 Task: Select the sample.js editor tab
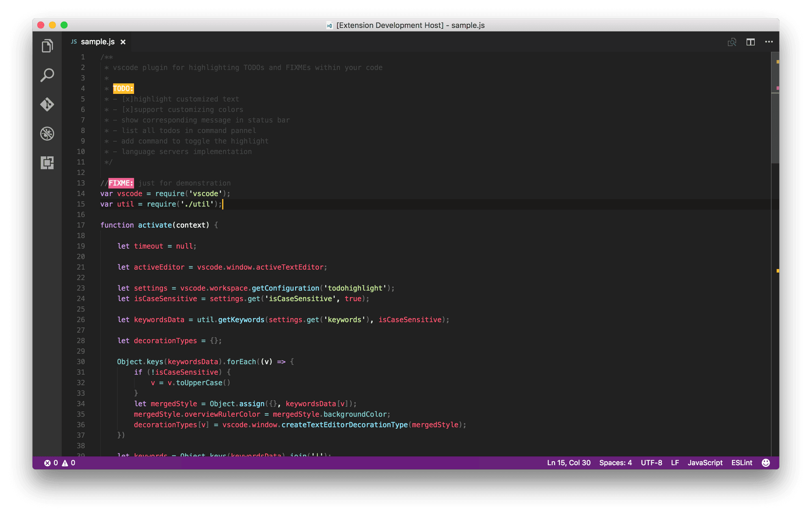click(97, 42)
